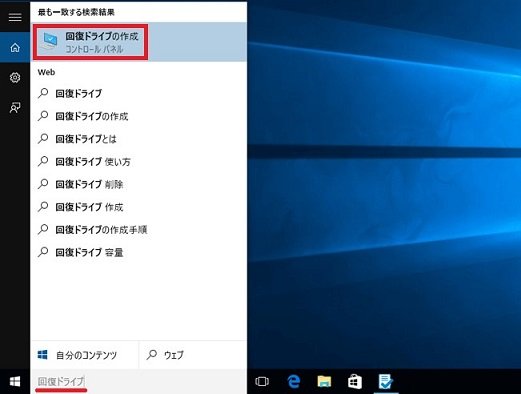Select web suggestion 回復ドライブ 容量
Screen dimensions: 521x394
(139, 252)
